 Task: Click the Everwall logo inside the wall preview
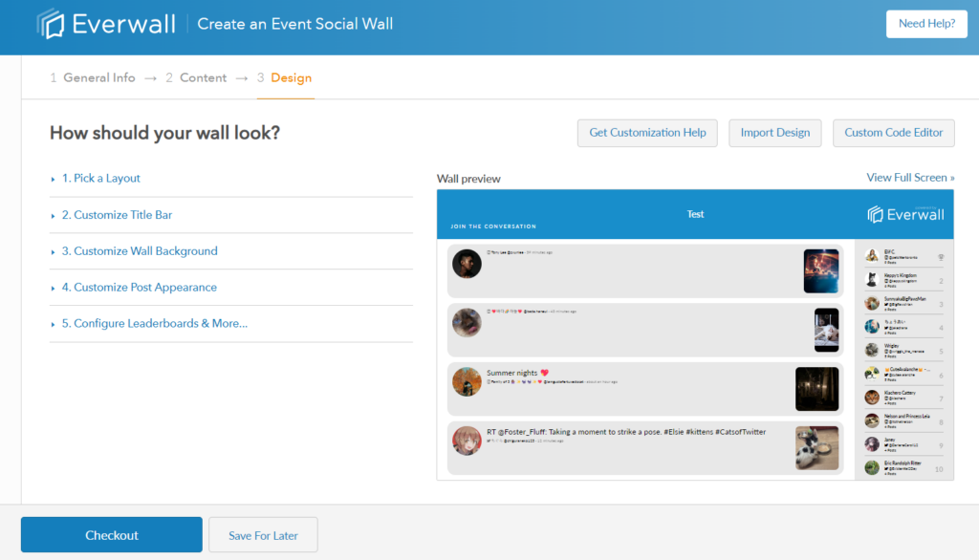point(904,214)
